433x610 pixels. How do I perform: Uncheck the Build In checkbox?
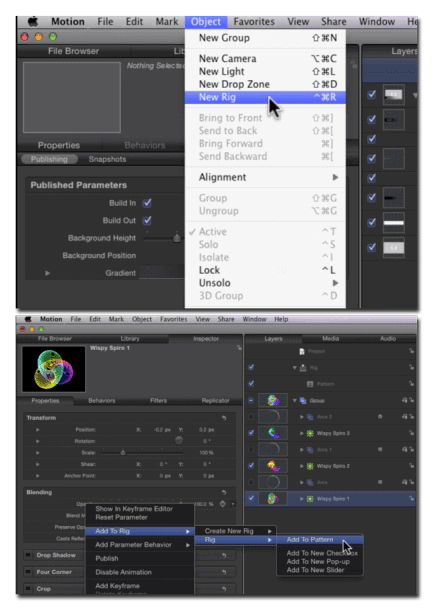[x=147, y=203]
